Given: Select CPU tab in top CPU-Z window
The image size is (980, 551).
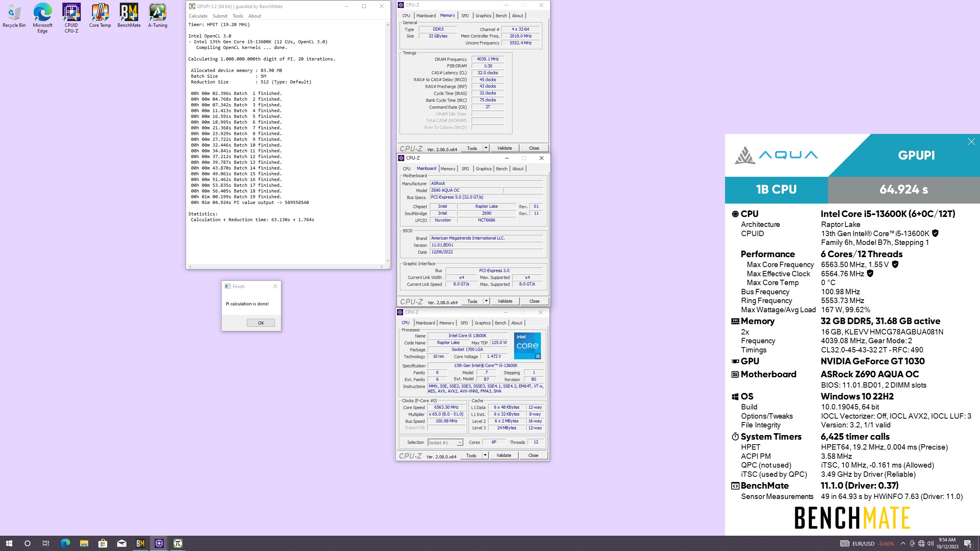Looking at the screenshot, I should pyautogui.click(x=406, y=16).
